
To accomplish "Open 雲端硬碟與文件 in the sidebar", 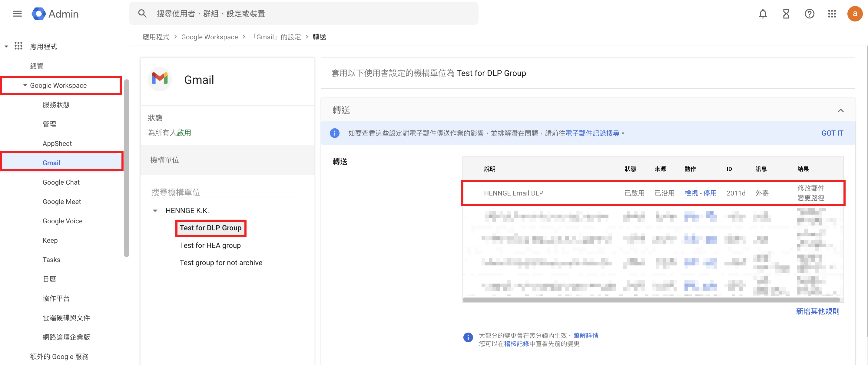I will pos(66,318).
